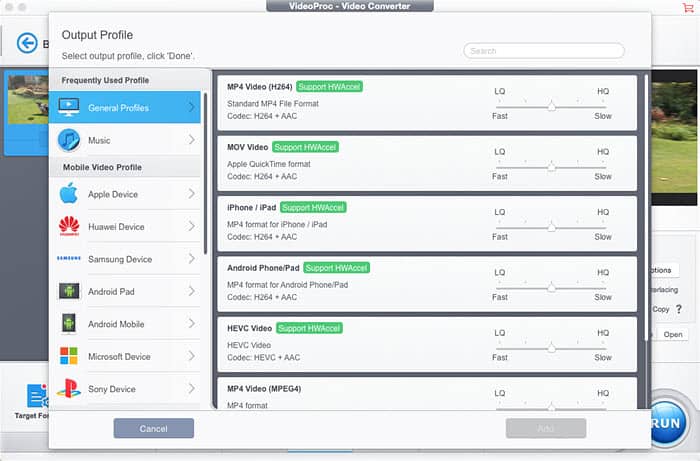Expand the Huawei Device chevron
This screenshot has height=461, width=700.
[x=192, y=226]
